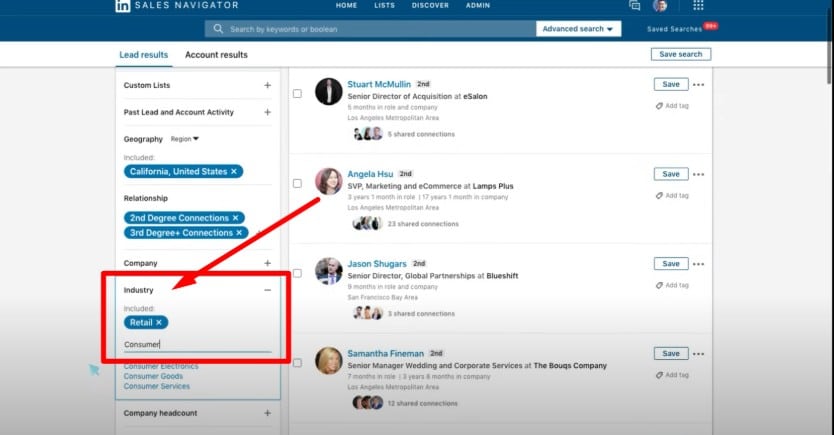Click Samantha Fineman's profile photo
The image size is (834, 435).
pyautogui.click(x=329, y=361)
